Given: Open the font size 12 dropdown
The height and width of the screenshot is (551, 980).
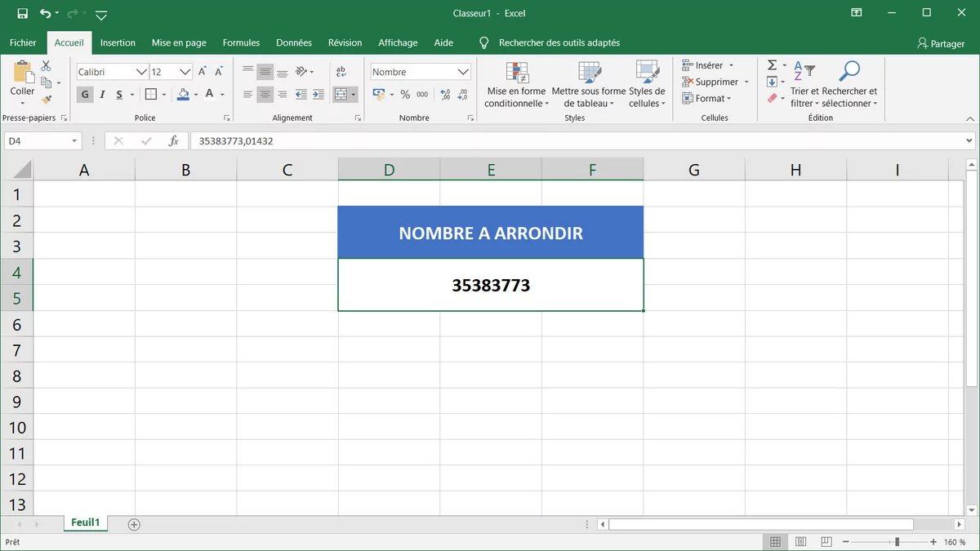Looking at the screenshot, I should (185, 72).
